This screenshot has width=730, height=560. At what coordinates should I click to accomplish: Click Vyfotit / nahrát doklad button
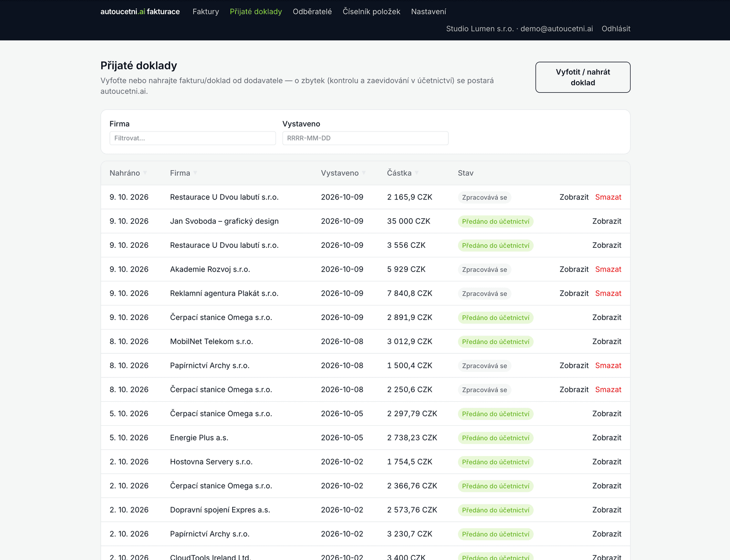click(x=583, y=77)
